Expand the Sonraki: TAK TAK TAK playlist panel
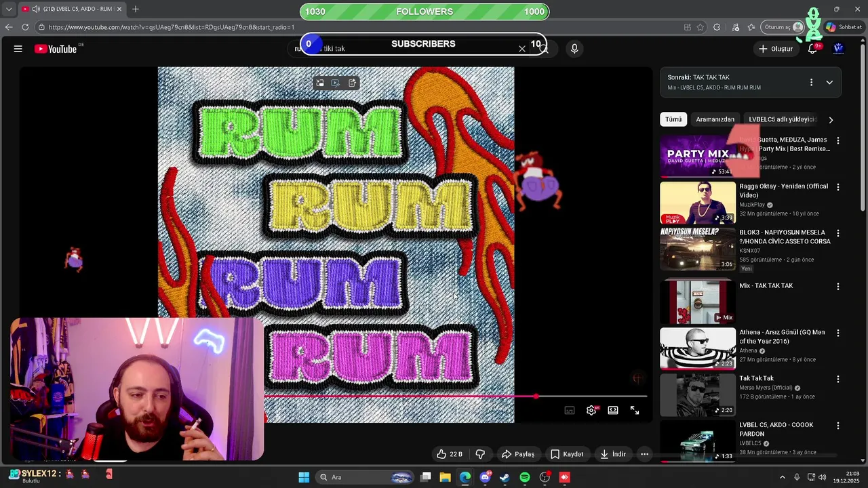Screen dimensions: 868x488 (x=829, y=83)
